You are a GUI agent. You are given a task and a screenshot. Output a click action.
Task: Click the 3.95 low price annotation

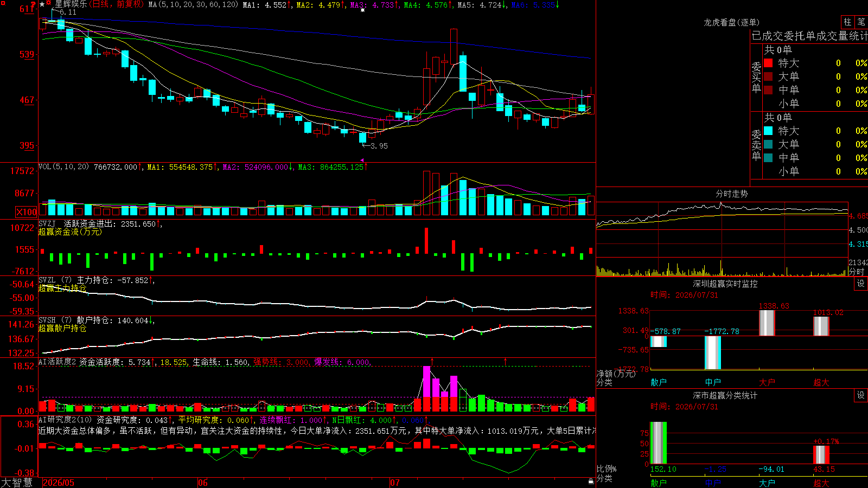pos(379,146)
